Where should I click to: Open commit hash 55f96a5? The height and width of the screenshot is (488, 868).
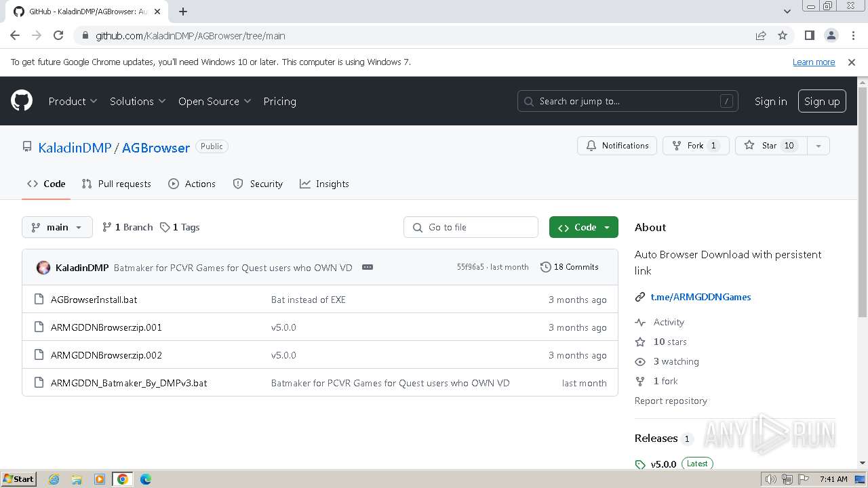tap(471, 267)
